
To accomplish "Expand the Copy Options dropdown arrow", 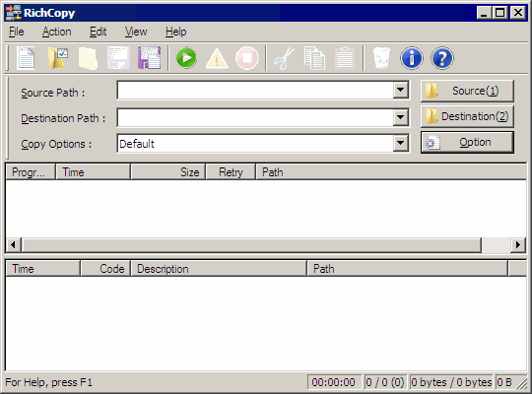I will click(401, 143).
